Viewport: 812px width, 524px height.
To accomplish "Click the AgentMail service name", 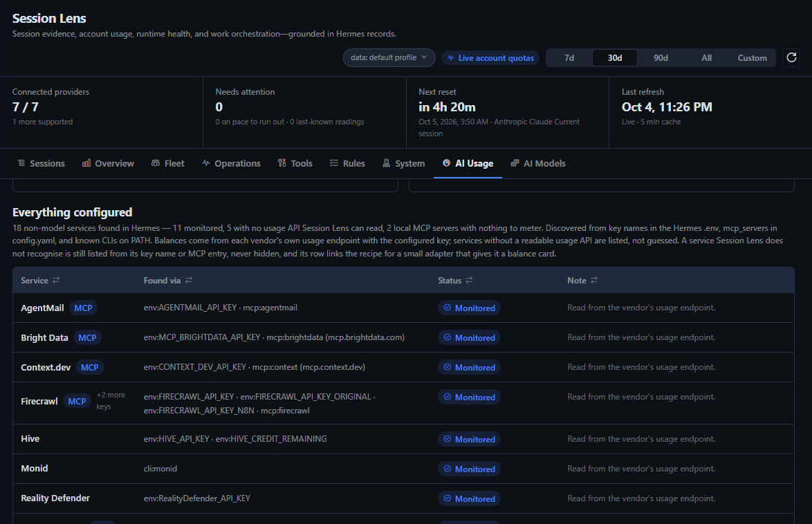I will click(42, 308).
